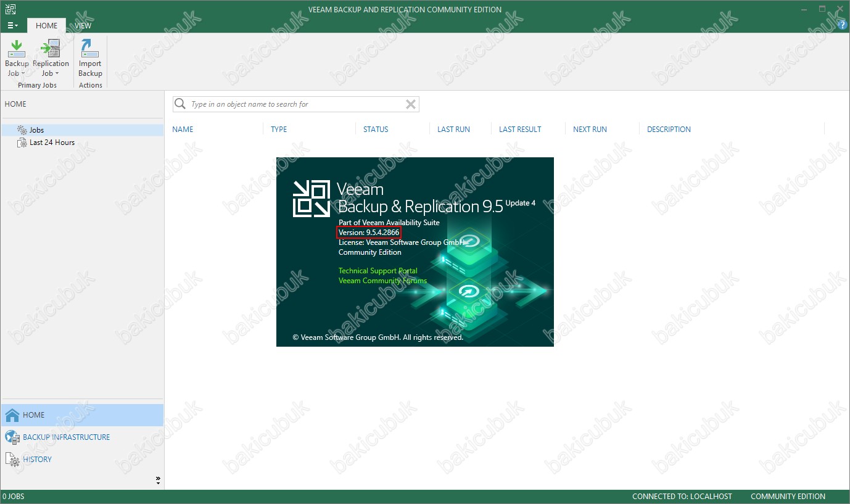Click the Veeam logo in splash screen
Image resolution: width=850 pixels, height=504 pixels.
[x=312, y=199]
